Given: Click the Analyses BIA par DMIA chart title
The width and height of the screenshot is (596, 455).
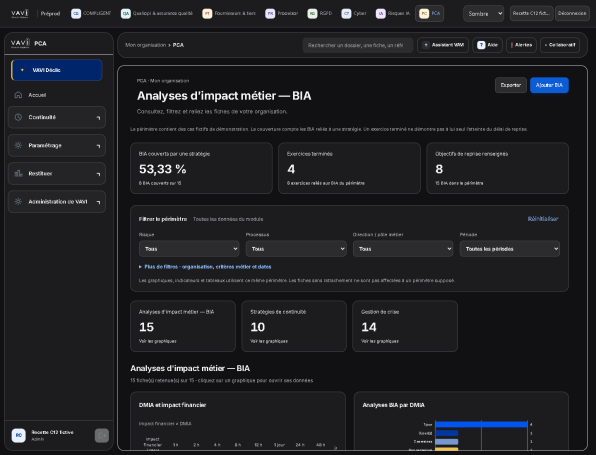Looking at the screenshot, I should (x=393, y=405).
